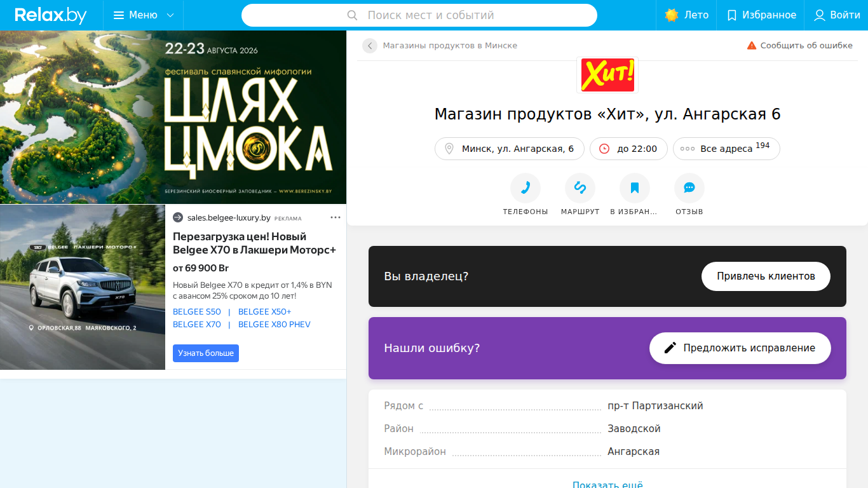Click the Вы владелец? text

(426, 276)
